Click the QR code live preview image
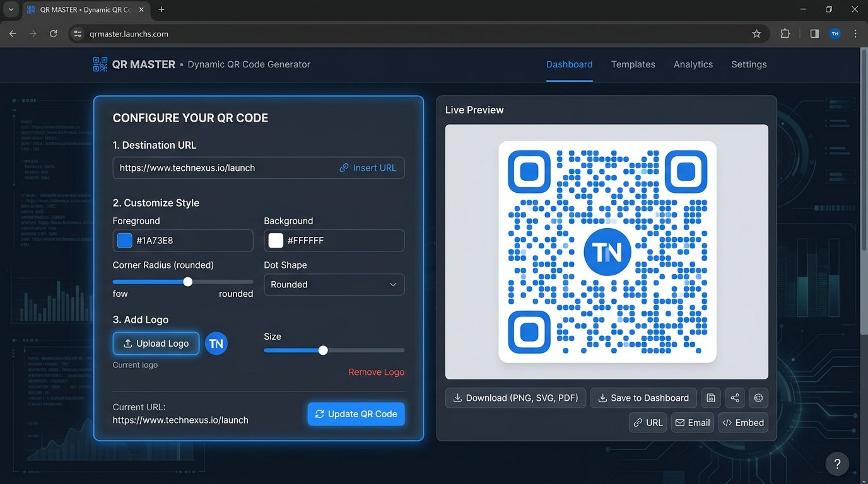 (607, 251)
